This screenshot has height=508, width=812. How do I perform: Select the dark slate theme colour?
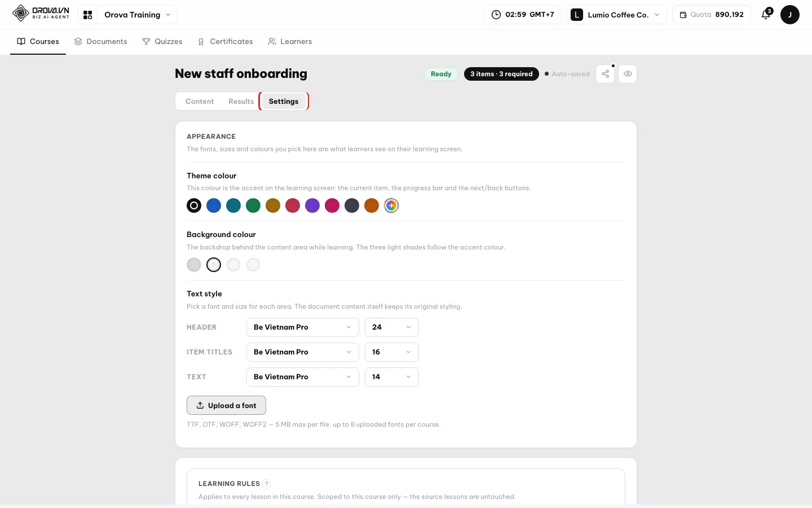352,205
